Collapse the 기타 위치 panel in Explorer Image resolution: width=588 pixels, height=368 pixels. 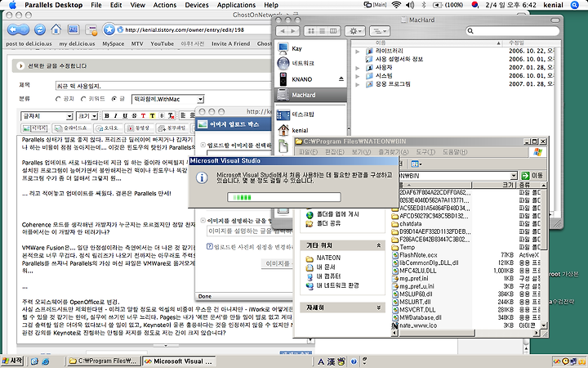coord(378,245)
